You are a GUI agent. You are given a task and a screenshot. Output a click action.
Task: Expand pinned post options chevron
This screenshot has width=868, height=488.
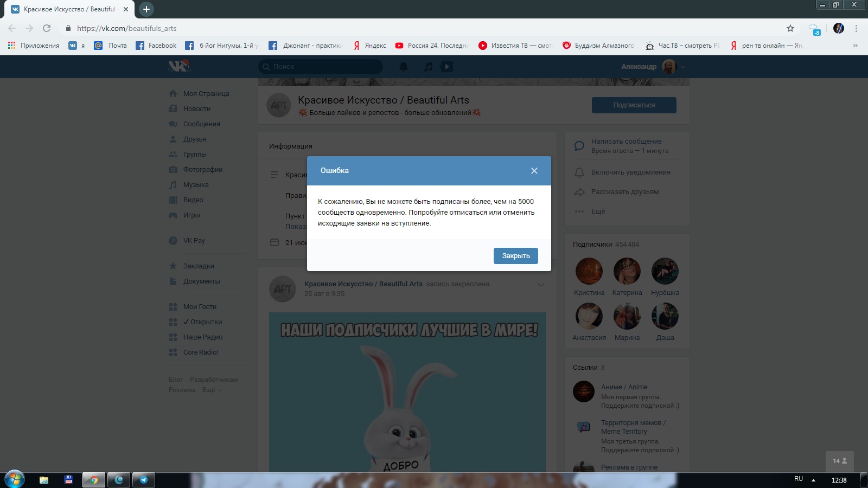[540, 285]
